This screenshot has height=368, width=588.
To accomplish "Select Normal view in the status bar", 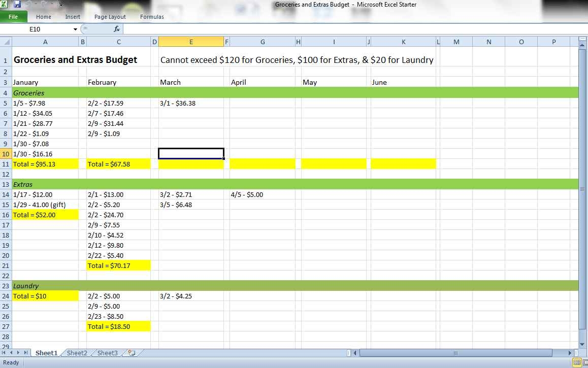I will click(576, 362).
